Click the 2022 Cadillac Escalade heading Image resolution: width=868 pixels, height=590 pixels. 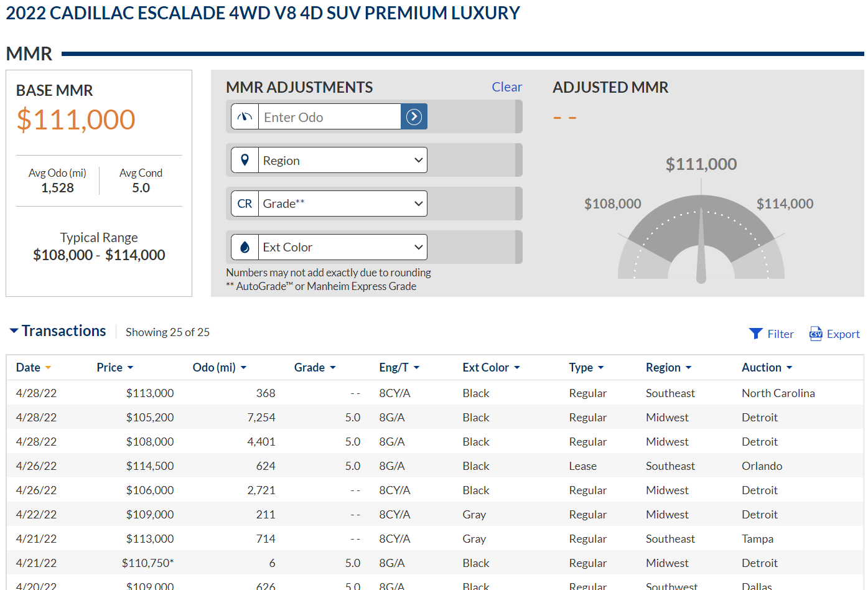[263, 13]
